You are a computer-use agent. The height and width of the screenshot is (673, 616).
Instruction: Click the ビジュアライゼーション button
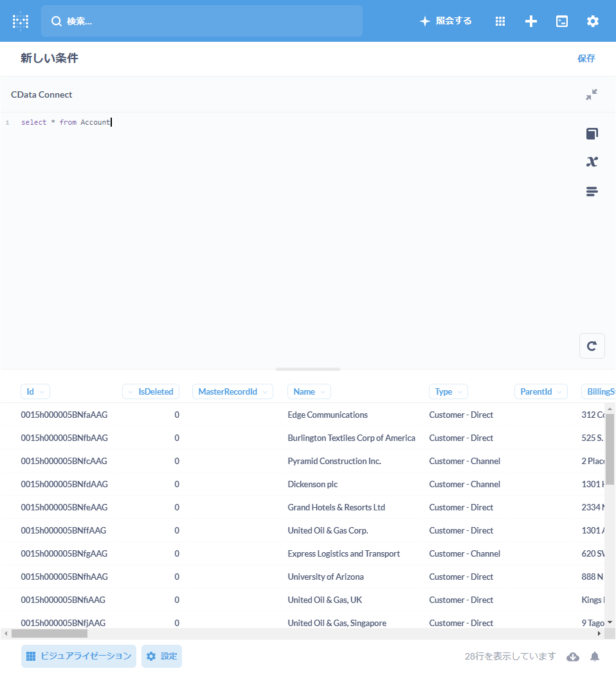coord(78,656)
